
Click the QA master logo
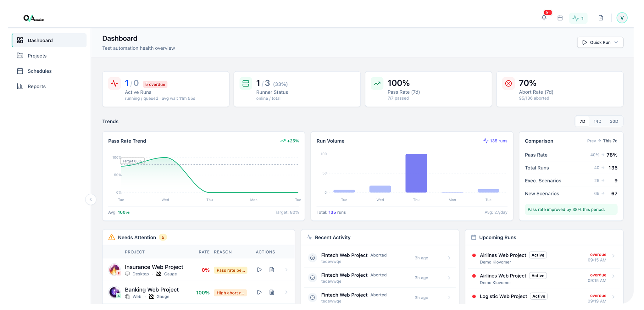click(34, 18)
